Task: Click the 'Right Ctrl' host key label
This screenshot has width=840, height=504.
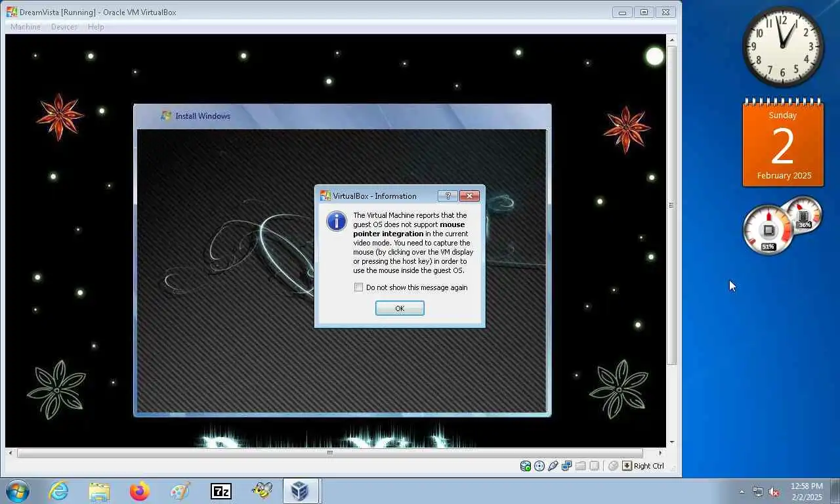Action: tap(649, 466)
